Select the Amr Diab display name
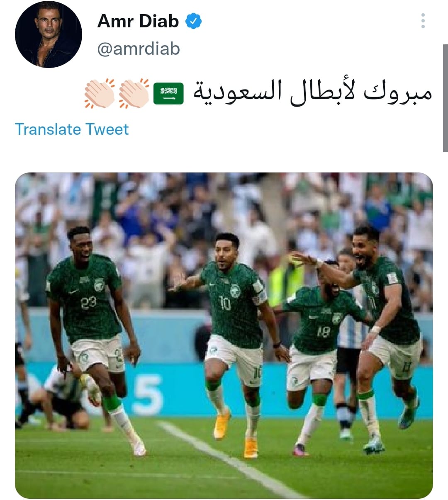 (138, 21)
